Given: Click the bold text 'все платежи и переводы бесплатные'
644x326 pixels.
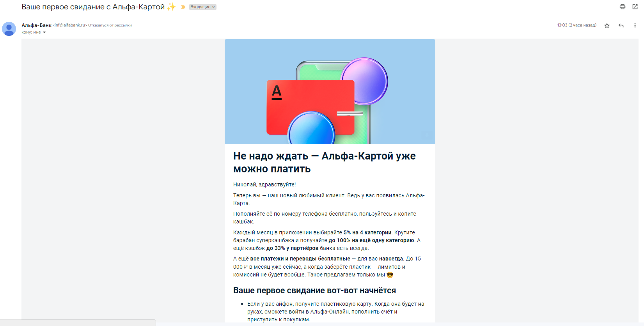Looking at the screenshot, I should [x=300, y=259].
